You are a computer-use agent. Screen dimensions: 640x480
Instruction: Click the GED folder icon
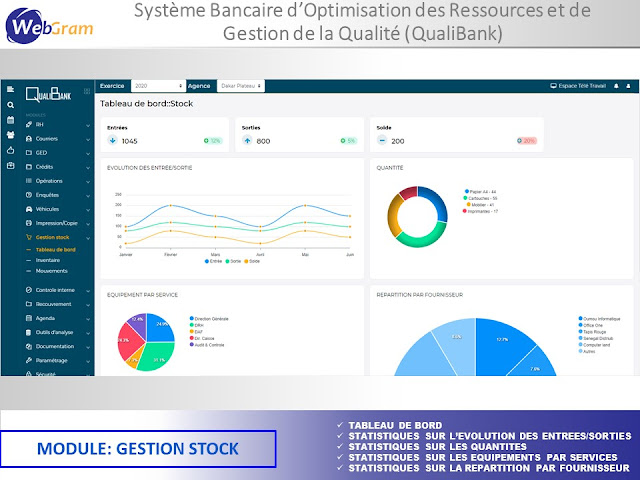[29, 153]
